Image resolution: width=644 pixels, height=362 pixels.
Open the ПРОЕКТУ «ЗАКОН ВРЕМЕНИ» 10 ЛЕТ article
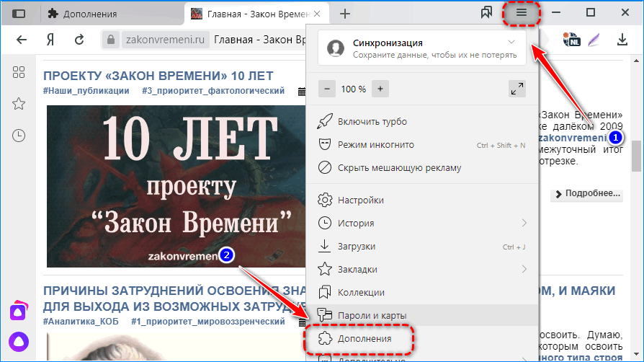point(158,76)
